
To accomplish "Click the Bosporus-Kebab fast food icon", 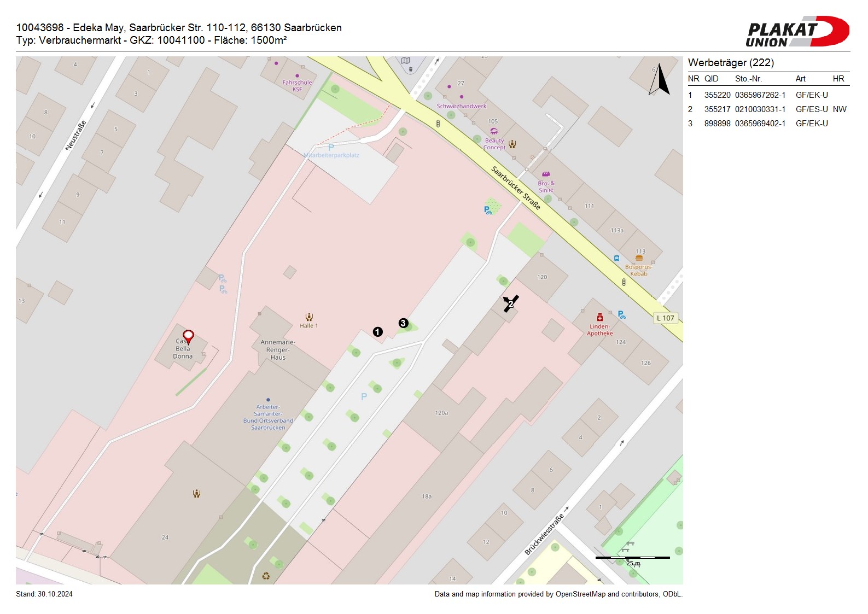I will pyautogui.click(x=639, y=259).
